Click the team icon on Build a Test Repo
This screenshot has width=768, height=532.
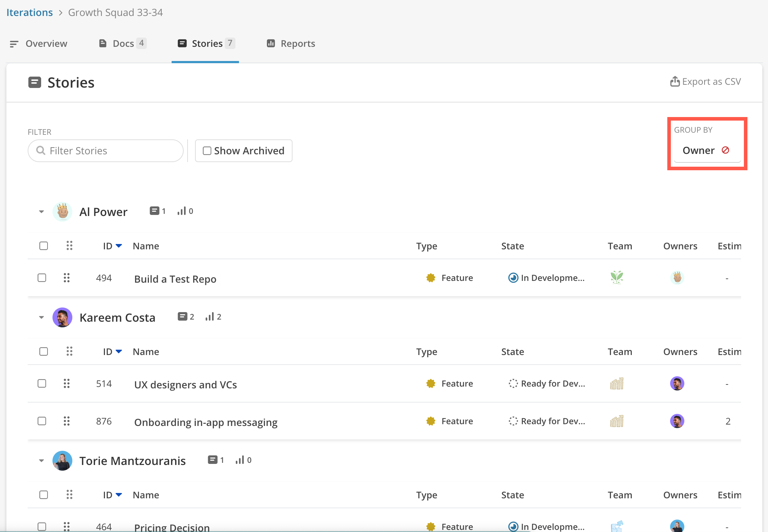tap(617, 278)
